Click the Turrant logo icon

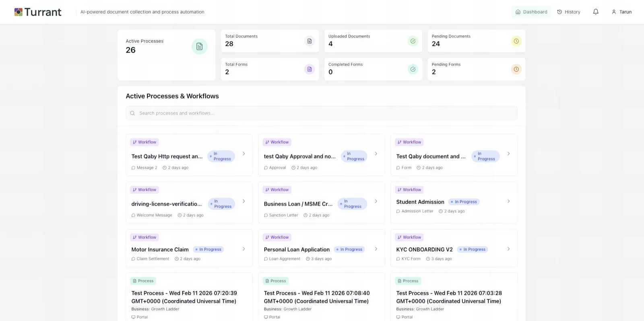coord(19,12)
